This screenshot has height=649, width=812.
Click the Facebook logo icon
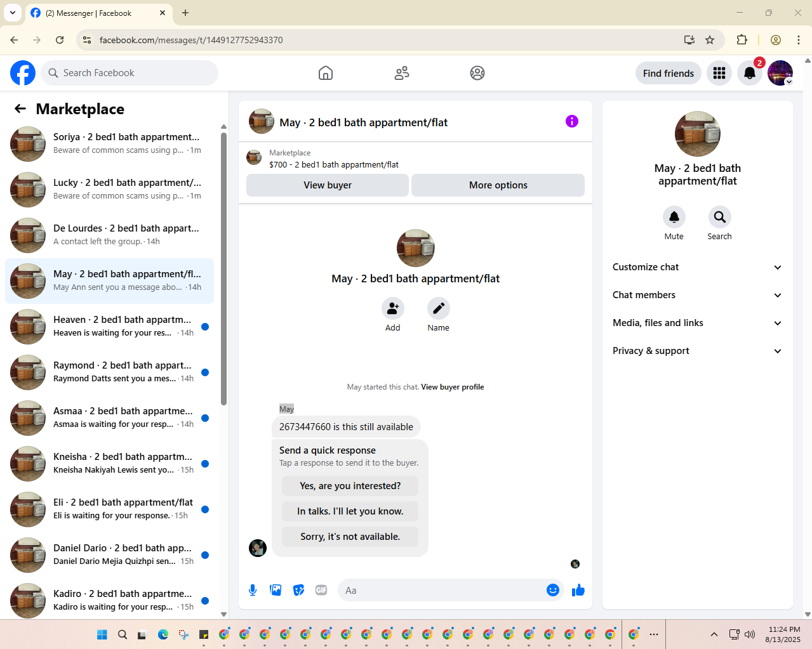[23, 73]
